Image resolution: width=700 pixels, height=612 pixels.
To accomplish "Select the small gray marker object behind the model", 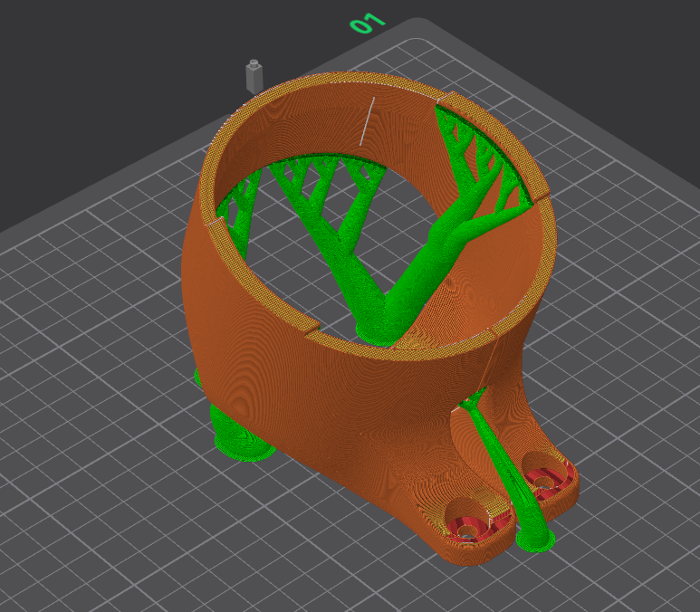I will 253,75.
